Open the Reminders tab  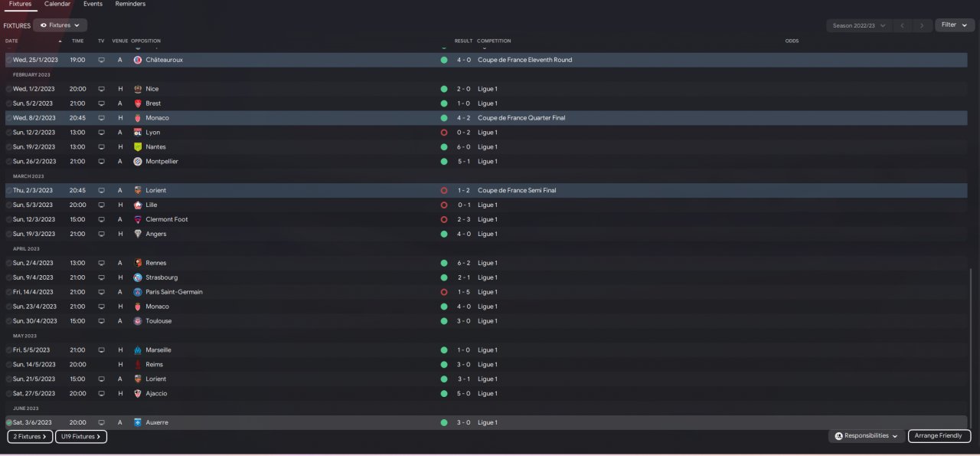tap(130, 4)
